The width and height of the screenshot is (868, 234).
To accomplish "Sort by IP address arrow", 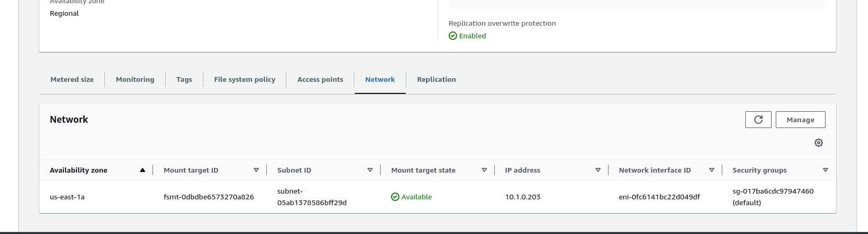I will [x=598, y=170].
